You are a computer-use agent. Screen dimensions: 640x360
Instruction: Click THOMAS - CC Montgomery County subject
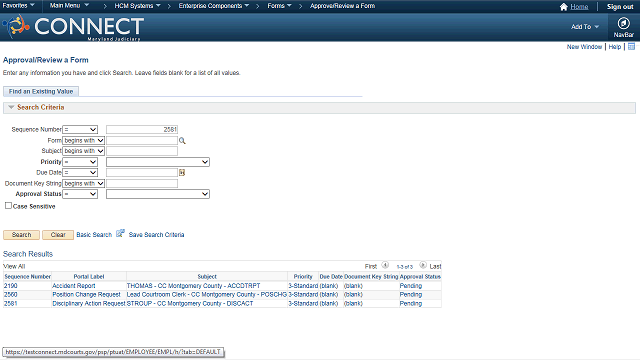coord(193,286)
